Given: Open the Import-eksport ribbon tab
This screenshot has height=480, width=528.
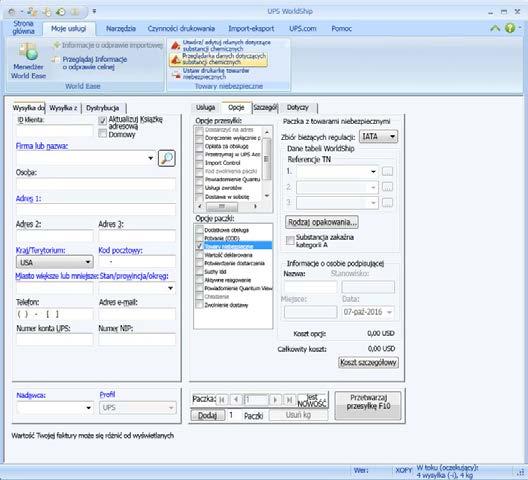Looking at the screenshot, I should 251,29.
